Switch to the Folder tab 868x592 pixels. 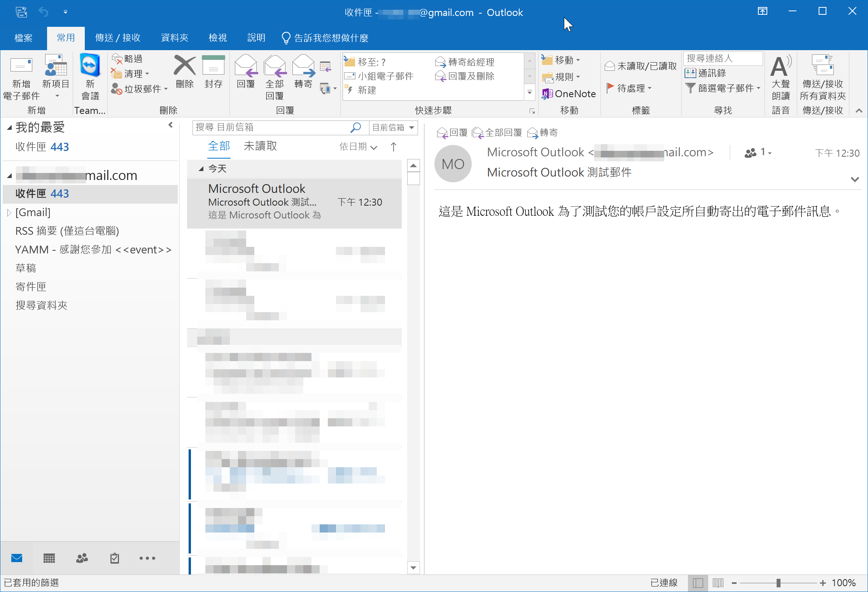pyautogui.click(x=175, y=38)
